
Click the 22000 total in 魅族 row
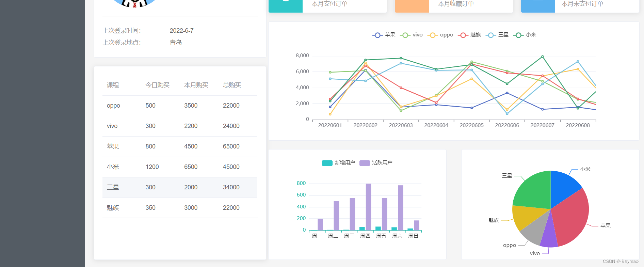(231, 208)
